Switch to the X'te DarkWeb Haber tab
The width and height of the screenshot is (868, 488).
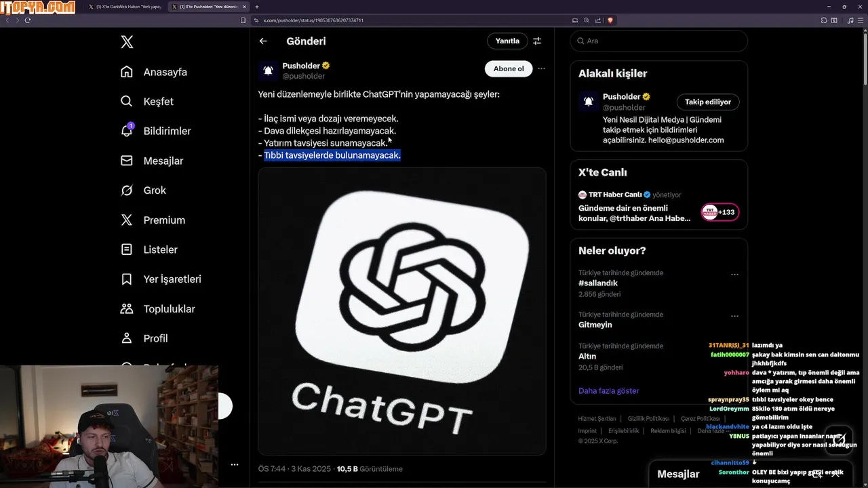coord(125,7)
